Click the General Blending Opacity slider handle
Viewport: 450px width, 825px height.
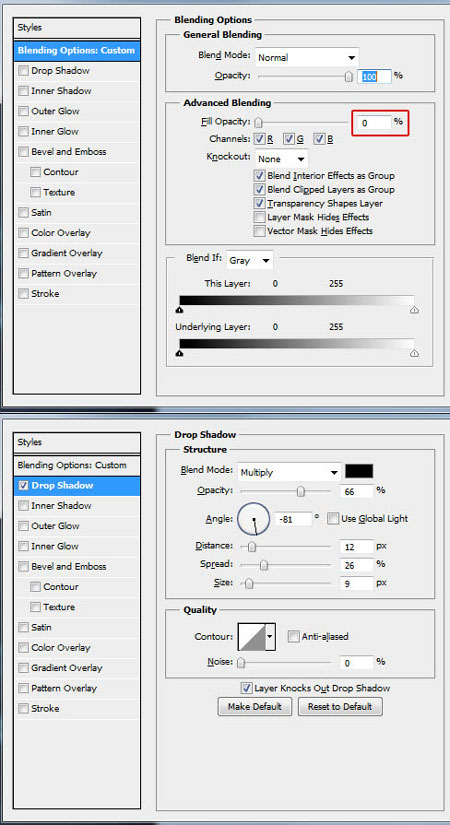348,77
